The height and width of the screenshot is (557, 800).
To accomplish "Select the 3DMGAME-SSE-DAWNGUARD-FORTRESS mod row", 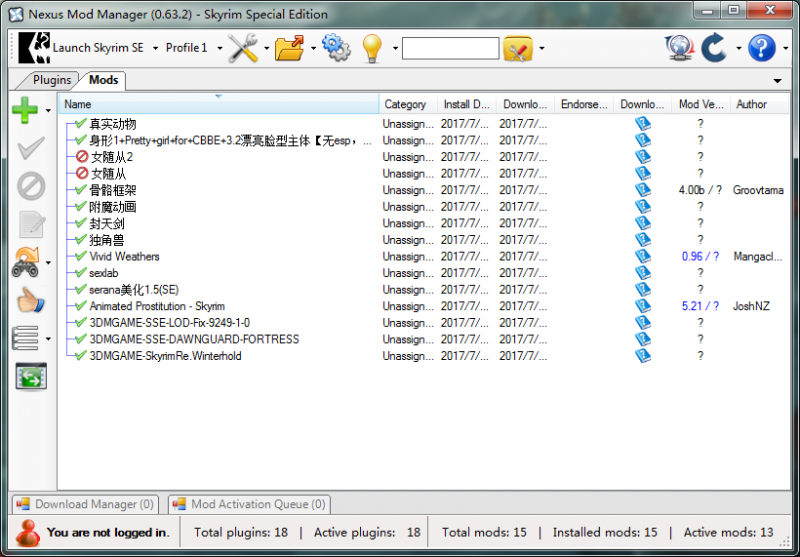I will point(423,339).
